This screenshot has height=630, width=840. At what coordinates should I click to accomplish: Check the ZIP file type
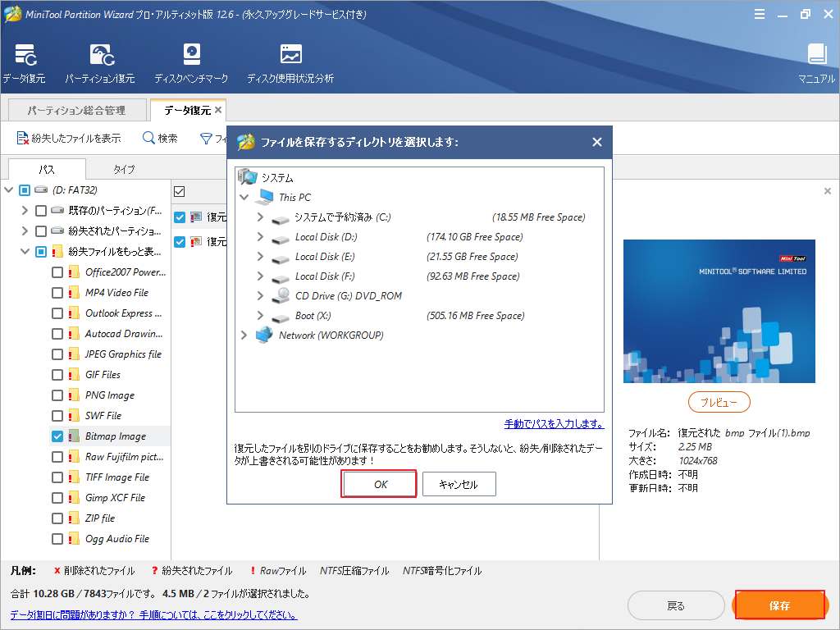pos(57,518)
